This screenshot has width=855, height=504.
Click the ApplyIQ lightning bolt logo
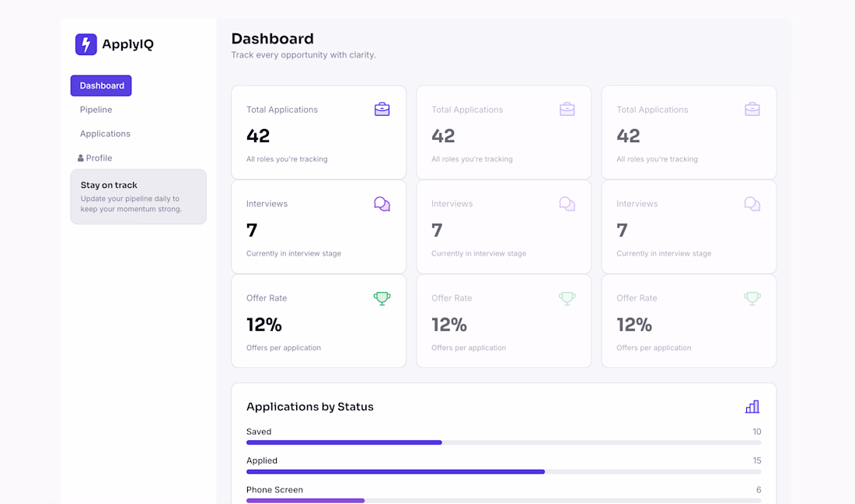tap(86, 44)
